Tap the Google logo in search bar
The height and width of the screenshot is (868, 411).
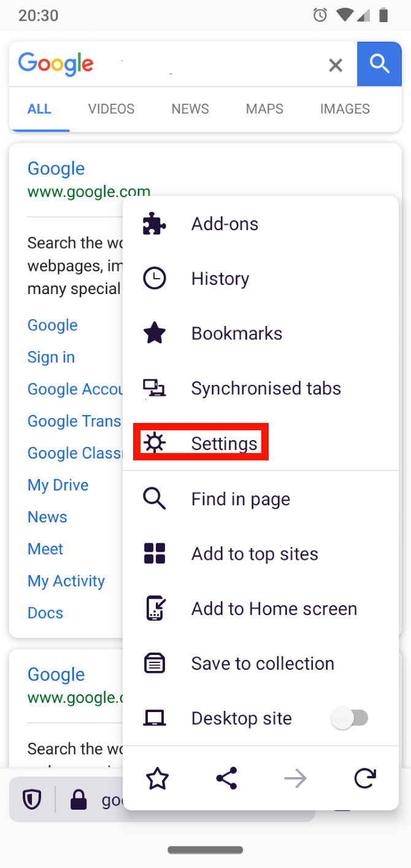click(56, 63)
